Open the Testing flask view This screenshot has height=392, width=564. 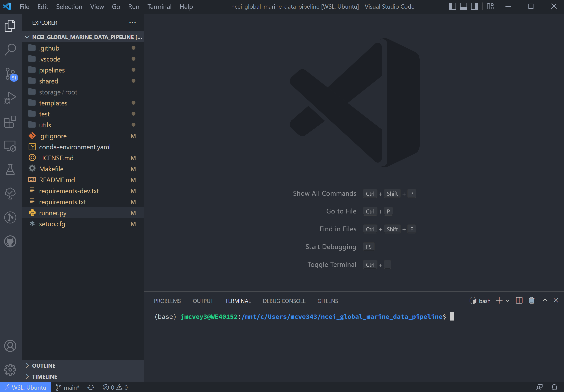pos(10,170)
